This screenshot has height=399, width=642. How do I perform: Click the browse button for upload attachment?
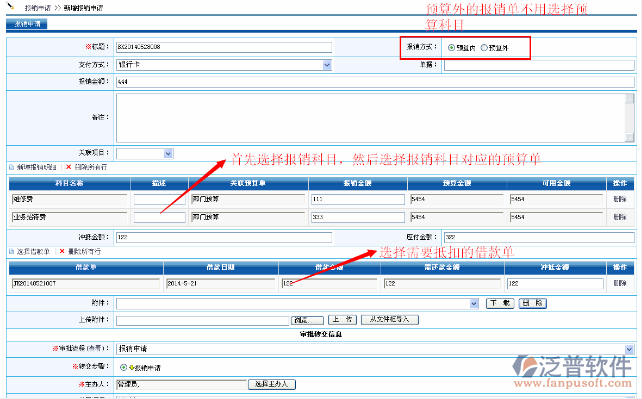pos(307,320)
